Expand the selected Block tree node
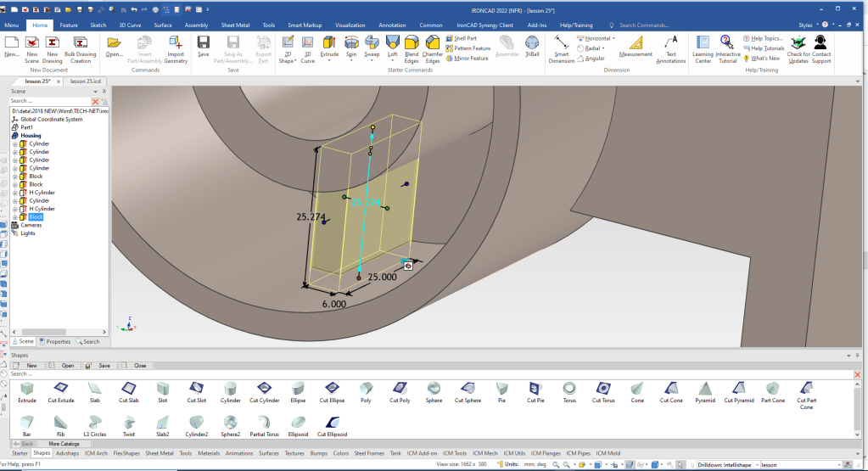 [x=14, y=217]
